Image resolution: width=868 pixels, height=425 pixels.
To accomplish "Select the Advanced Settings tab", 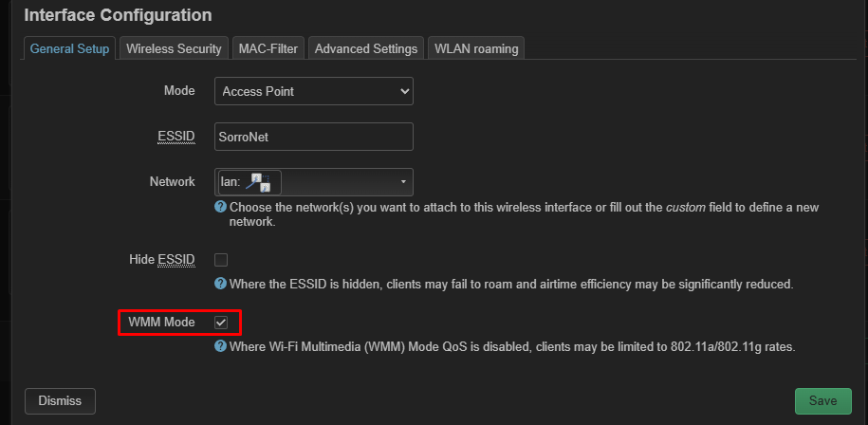I will (365, 48).
